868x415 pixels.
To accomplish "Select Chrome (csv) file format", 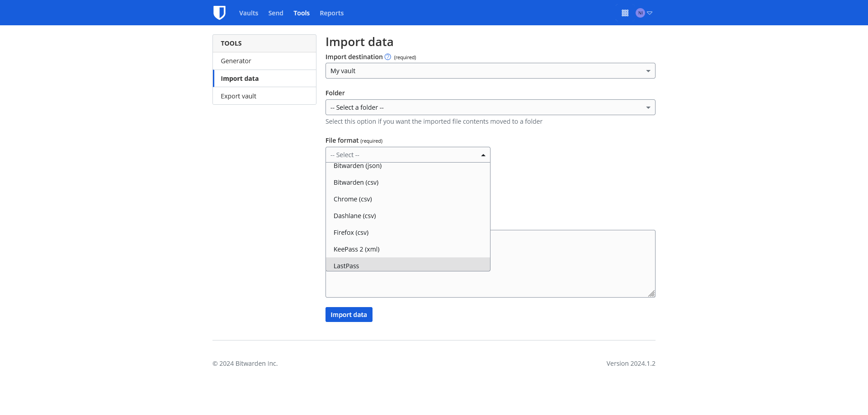I will (x=353, y=199).
